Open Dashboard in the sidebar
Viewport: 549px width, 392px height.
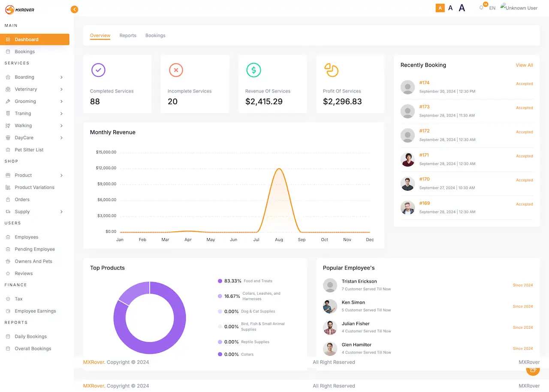pyautogui.click(x=35, y=39)
